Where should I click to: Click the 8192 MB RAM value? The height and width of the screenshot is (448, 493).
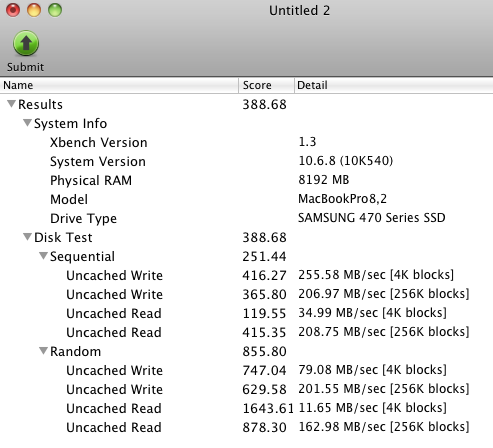[x=324, y=180]
